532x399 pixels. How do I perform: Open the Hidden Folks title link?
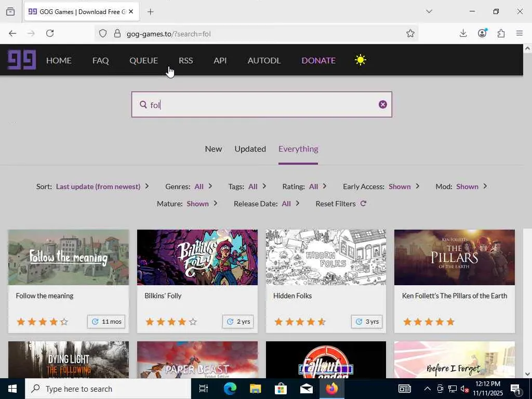292,296
